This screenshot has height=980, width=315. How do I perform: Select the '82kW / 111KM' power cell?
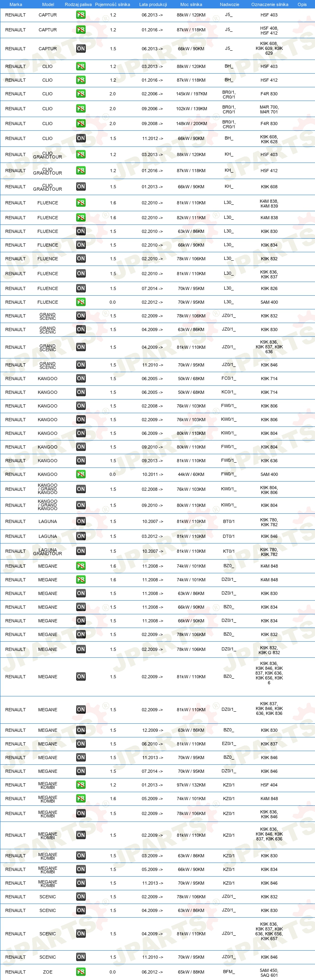click(191, 218)
